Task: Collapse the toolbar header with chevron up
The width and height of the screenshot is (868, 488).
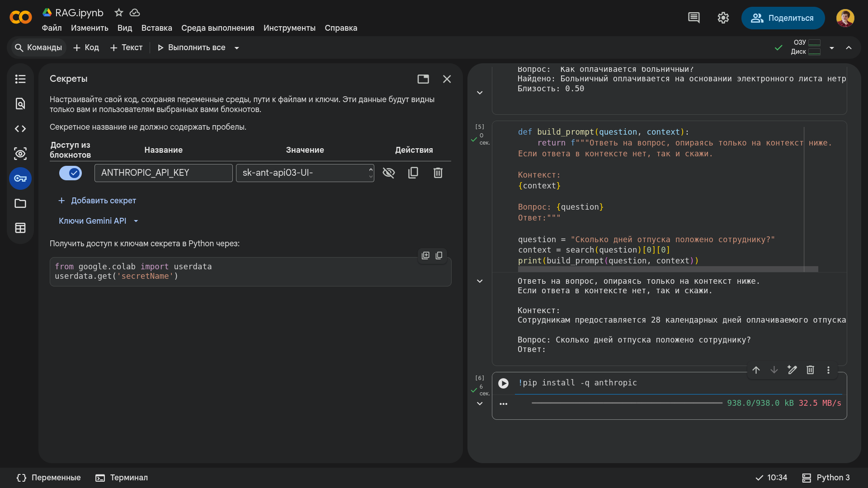Action: pyautogui.click(x=849, y=48)
